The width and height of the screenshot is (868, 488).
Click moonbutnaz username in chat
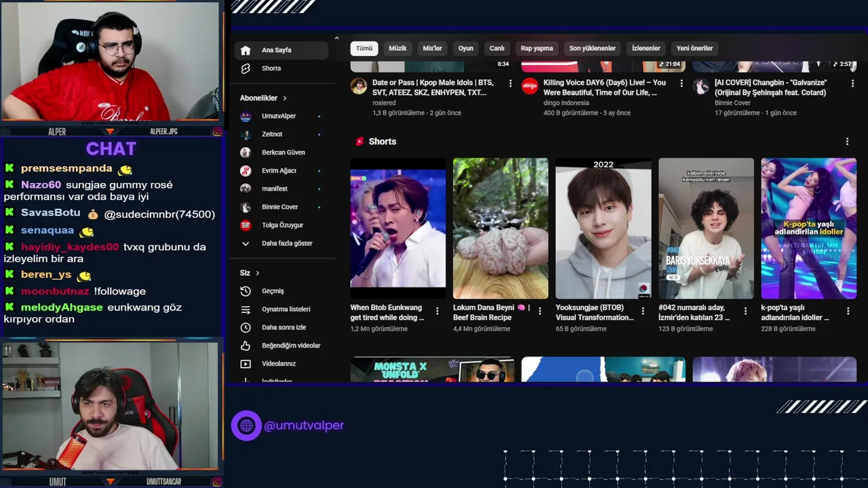(x=55, y=291)
